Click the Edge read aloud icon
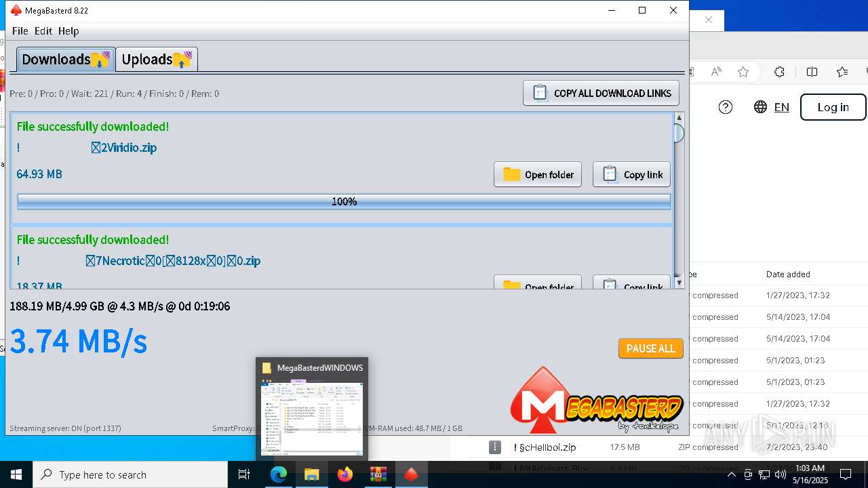 coord(716,72)
